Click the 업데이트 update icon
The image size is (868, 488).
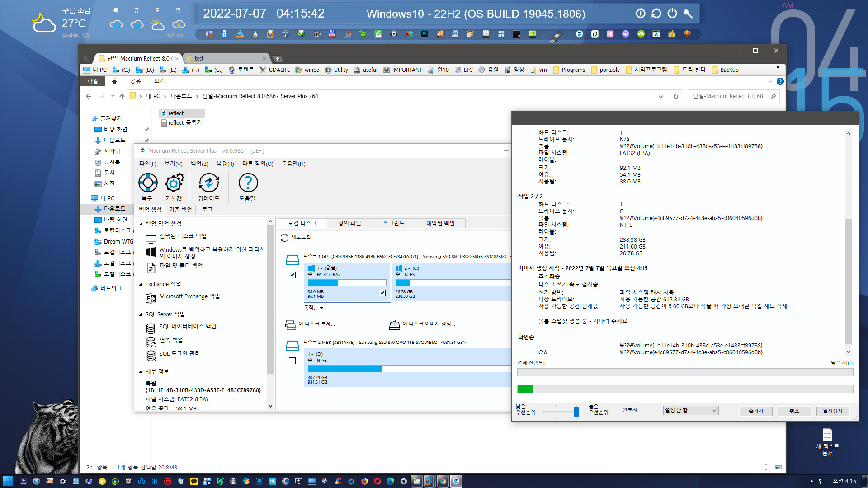(209, 183)
